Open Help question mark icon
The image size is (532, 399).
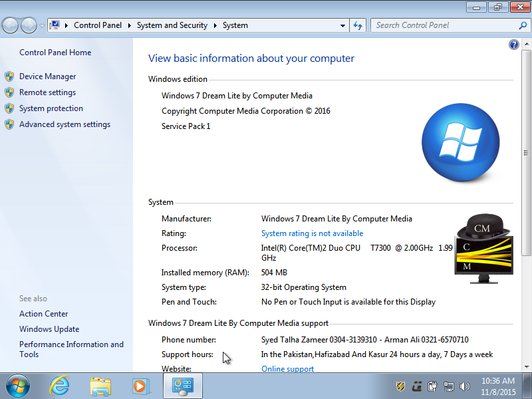coord(513,45)
